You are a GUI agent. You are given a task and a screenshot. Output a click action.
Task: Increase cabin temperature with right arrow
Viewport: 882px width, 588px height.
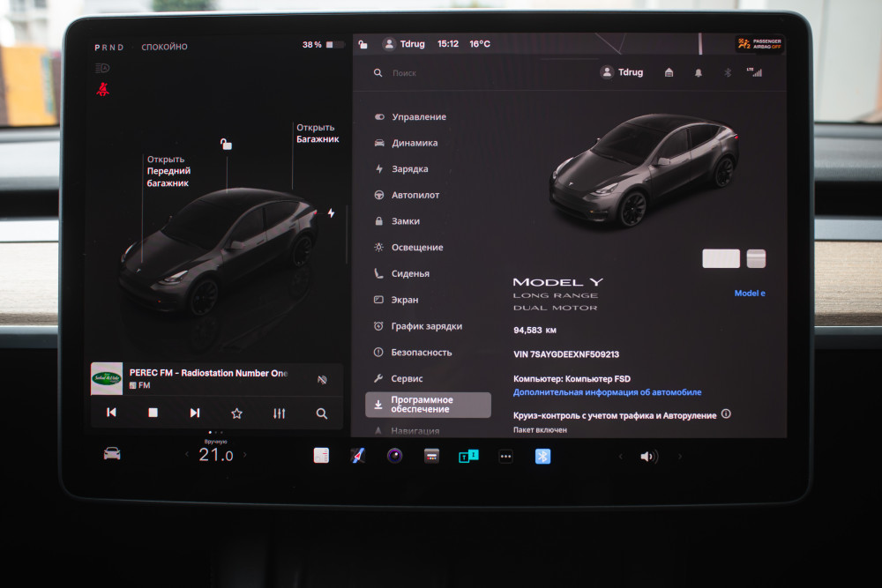[x=244, y=454]
